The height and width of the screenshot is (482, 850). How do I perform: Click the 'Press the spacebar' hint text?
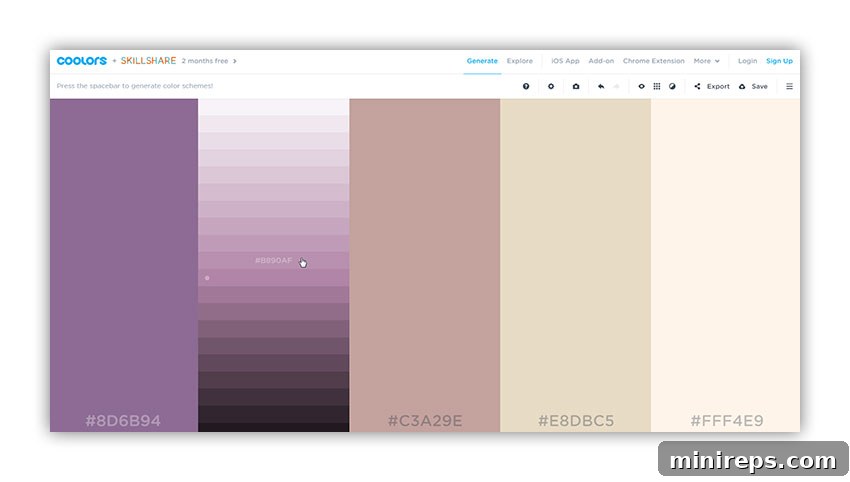coord(134,86)
